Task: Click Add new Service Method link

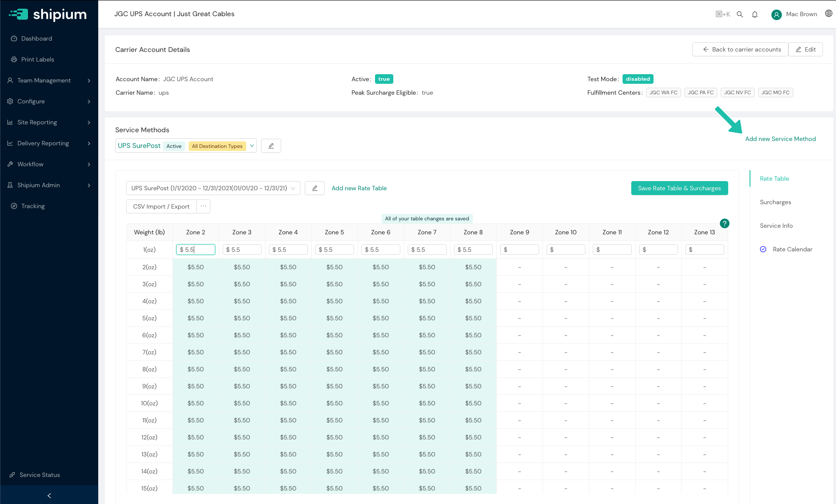Action: (780, 139)
